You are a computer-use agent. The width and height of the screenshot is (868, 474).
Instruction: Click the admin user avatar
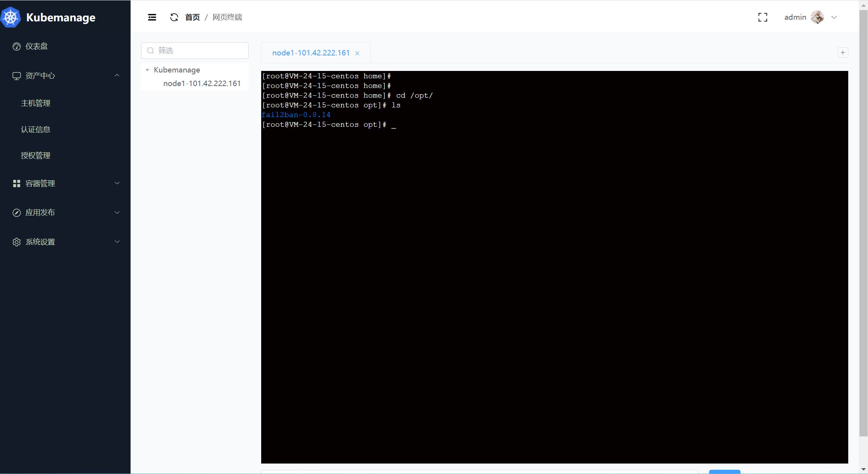click(817, 17)
